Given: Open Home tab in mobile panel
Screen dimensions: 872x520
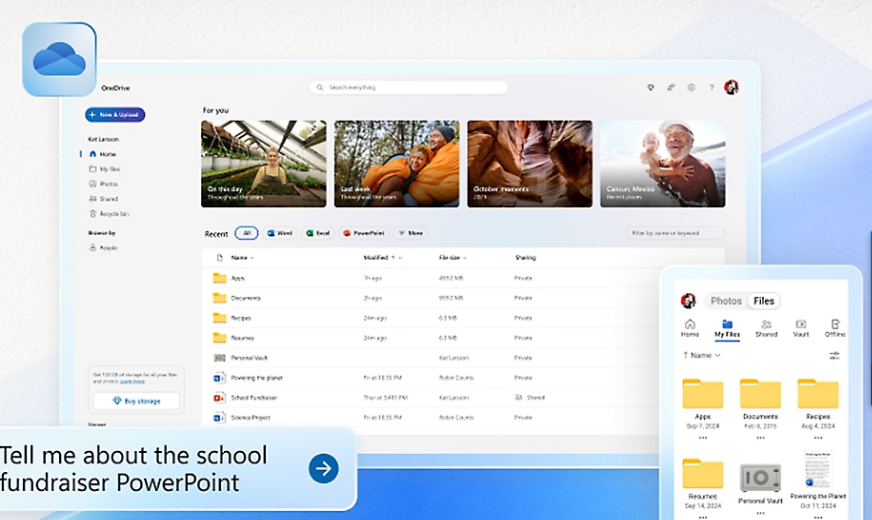Looking at the screenshot, I should (x=690, y=328).
